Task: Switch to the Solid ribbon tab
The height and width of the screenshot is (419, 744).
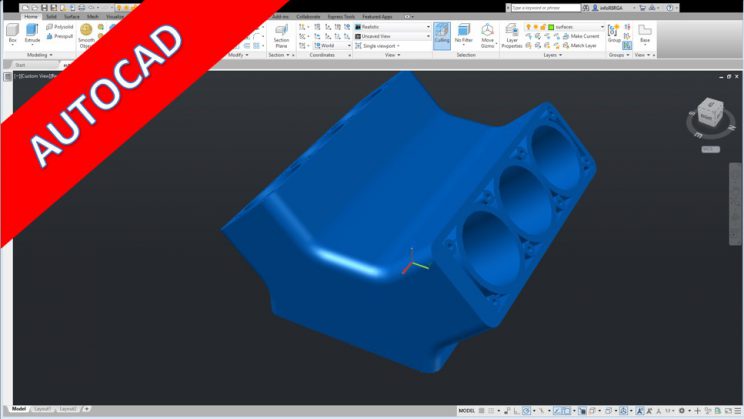Action: click(51, 17)
